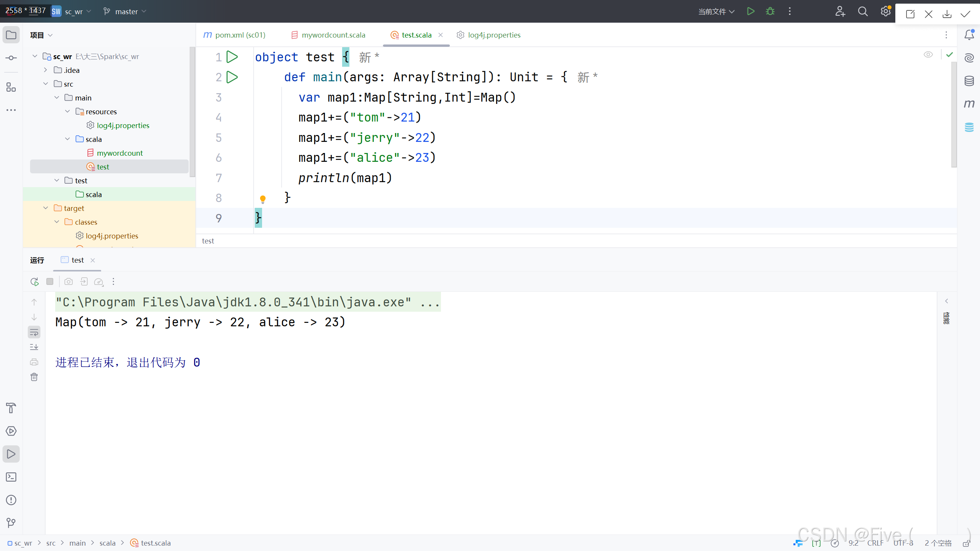The height and width of the screenshot is (551, 980).
Task: Collapse the target folder in project tree
Action: pyautogui.click(x=46, y=208)
